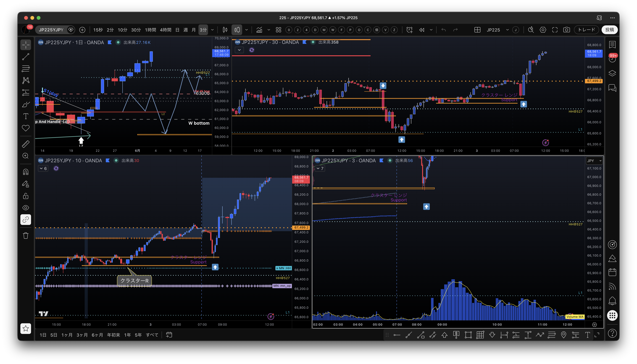
Task: Switch interval to 15秒
Action: point(98,30)
